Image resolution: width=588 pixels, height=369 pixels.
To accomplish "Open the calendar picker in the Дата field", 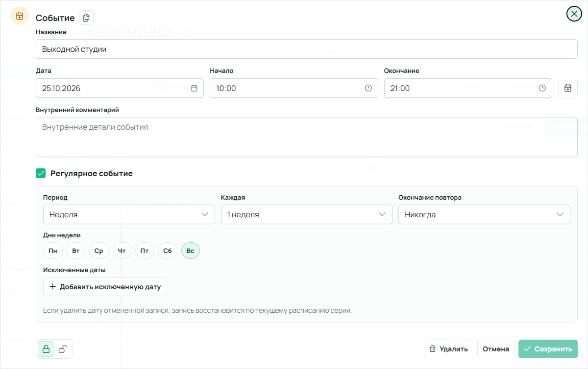I will coord(194,88).
